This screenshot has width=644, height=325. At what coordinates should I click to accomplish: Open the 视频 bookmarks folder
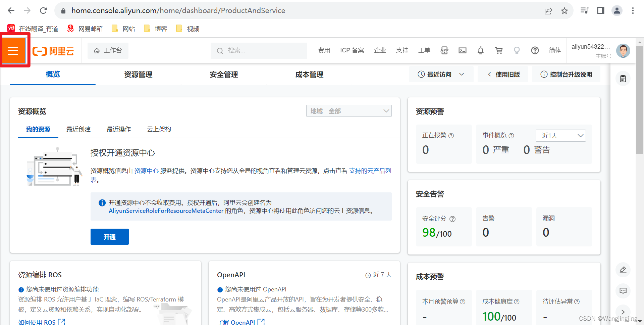[187, 29]
